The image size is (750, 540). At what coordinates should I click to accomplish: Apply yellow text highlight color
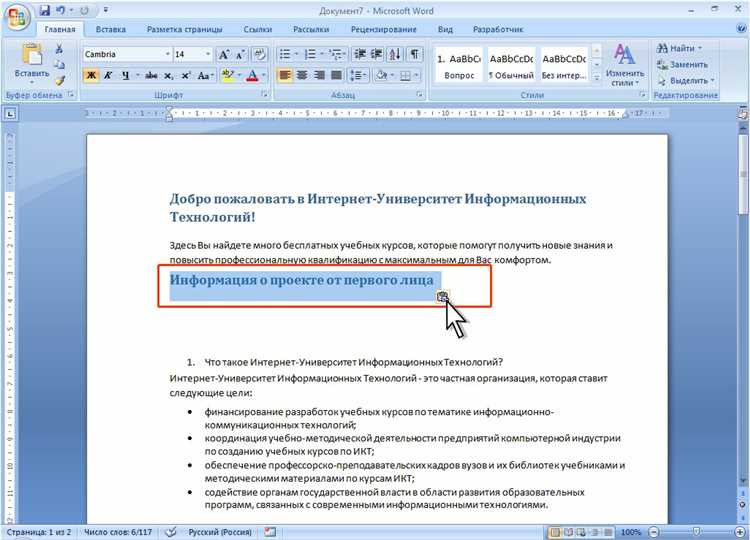coord(228,75)
